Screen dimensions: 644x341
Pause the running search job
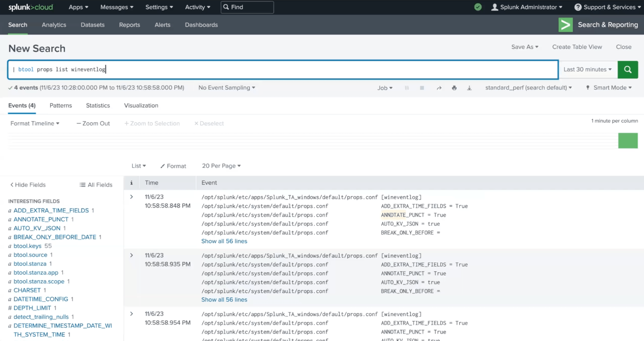click(407, 88)
